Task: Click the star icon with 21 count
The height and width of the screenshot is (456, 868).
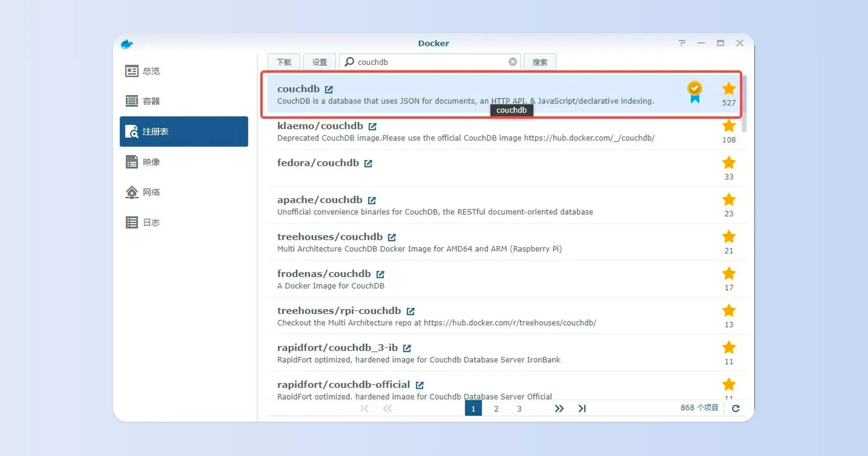Action: click(729, 237)
